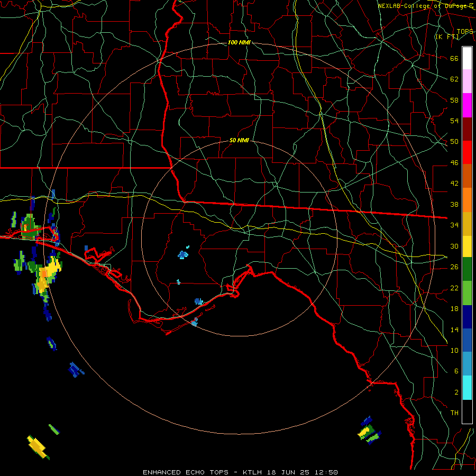Image resolution: width=476 pixels, height=476 pixels.
Task: Select the dark red legend swatch
Action: [467, 129]
